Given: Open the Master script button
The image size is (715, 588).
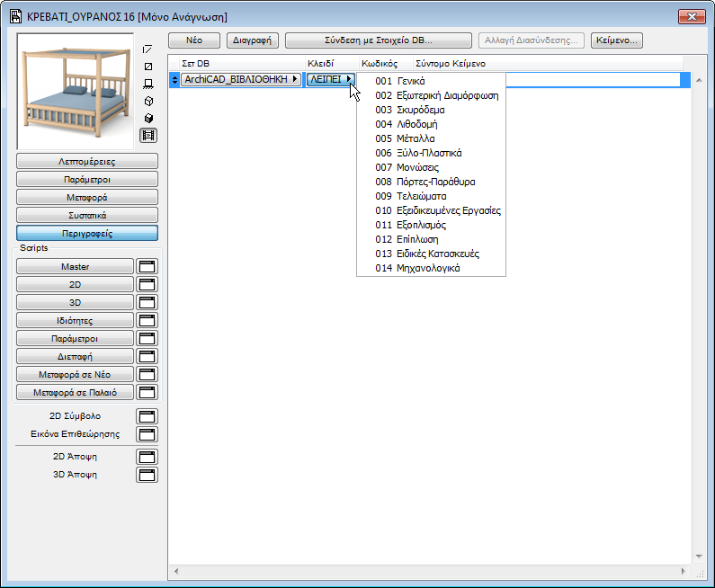Looking at the screenshot, I should 76,267.
